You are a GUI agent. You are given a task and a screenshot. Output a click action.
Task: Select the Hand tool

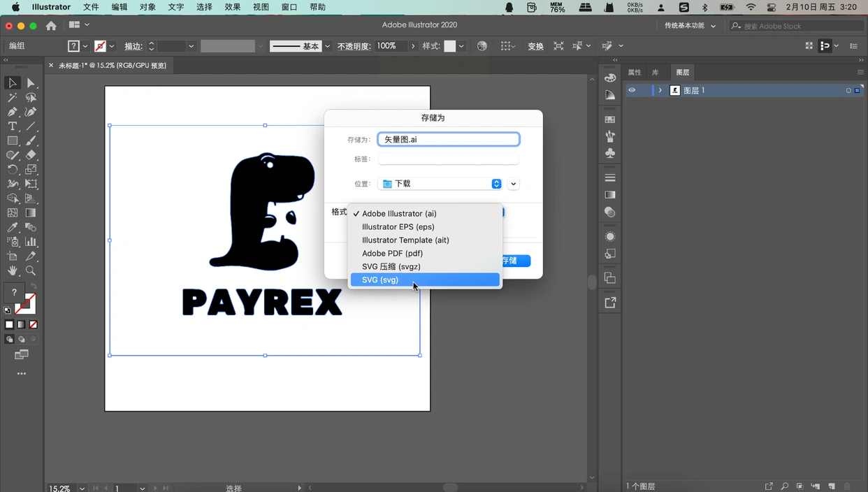click(x=13, y=270)
